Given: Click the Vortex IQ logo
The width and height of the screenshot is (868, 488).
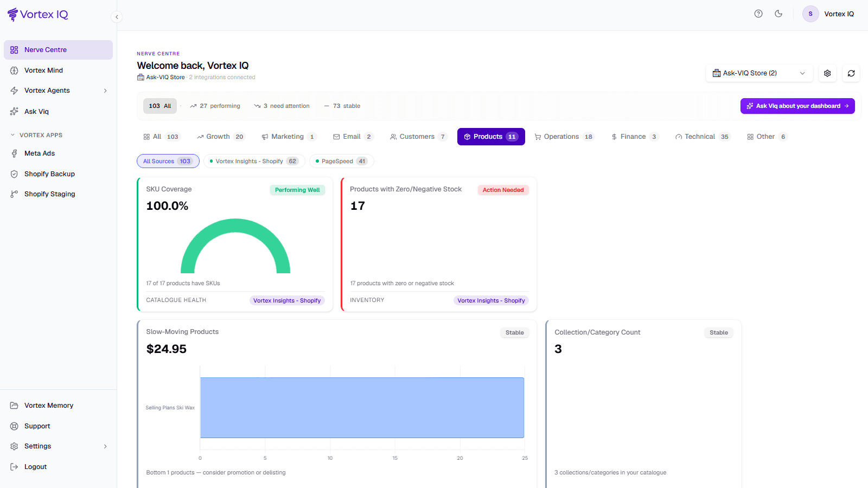Looking at the screenshot, I should (x=38, y=15).
